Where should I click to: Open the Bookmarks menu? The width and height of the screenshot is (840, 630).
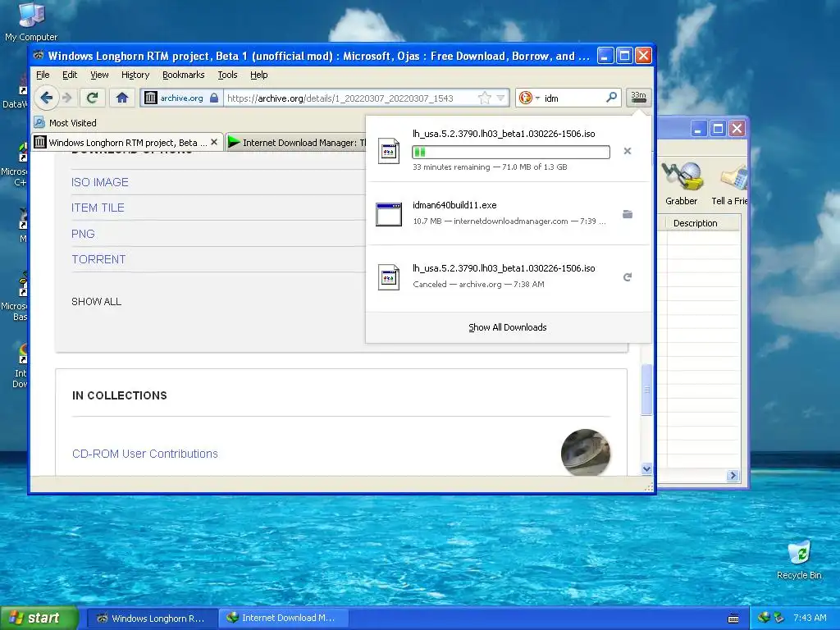pos(183,75)
